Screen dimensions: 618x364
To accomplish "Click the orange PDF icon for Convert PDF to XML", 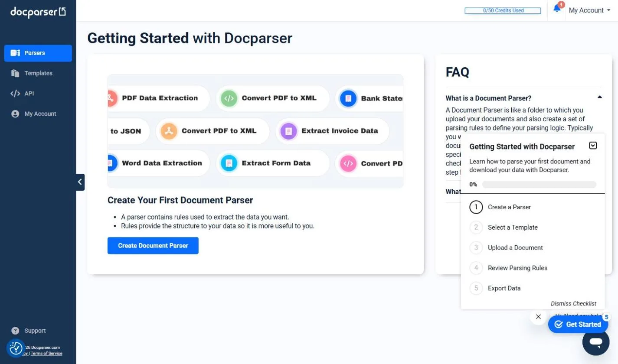I will click(169, 131).
